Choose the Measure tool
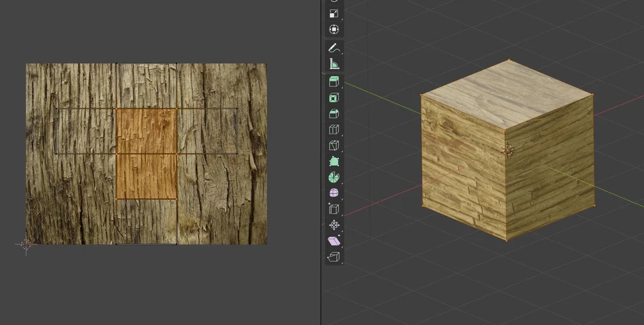The height and width of the screenshot is (325, 644). 334,64
